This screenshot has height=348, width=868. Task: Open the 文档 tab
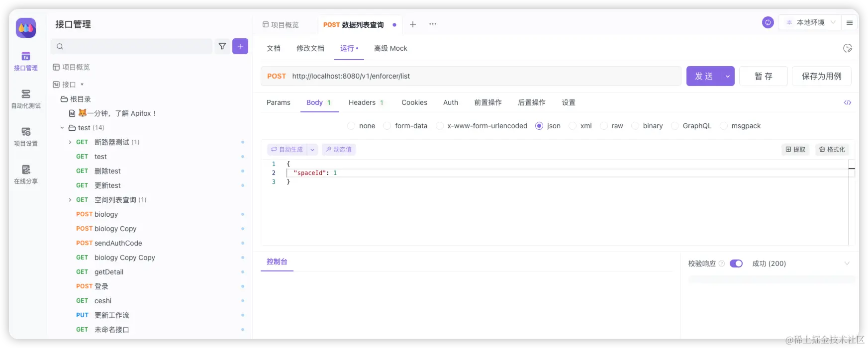tap(274, 48)
